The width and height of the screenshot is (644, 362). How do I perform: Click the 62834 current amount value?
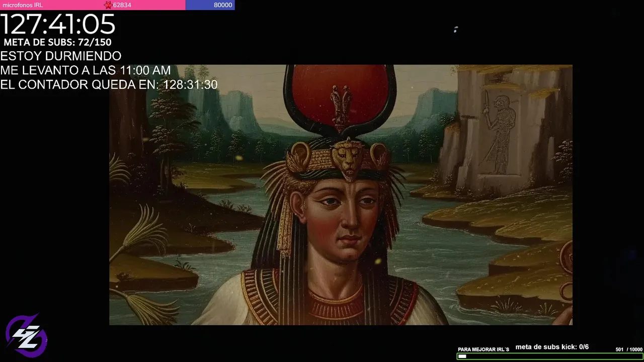[x=122, y=5]
